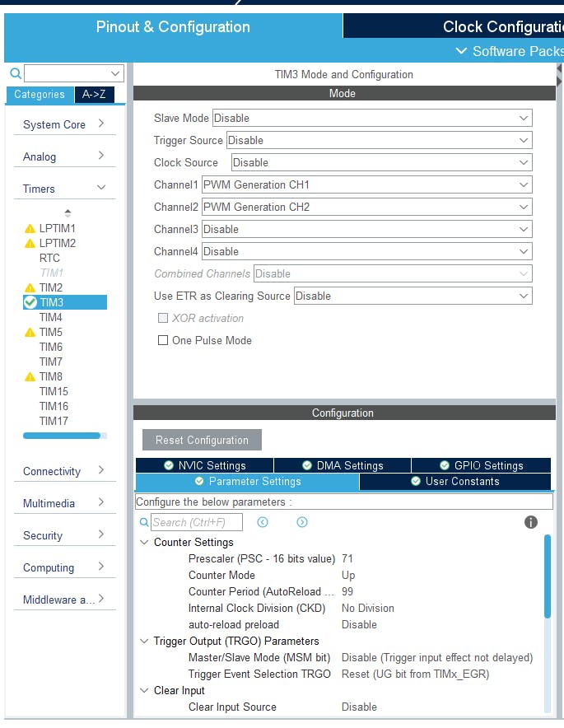Select RTC in timers list
Screen dimensions: 564x728
49,258
